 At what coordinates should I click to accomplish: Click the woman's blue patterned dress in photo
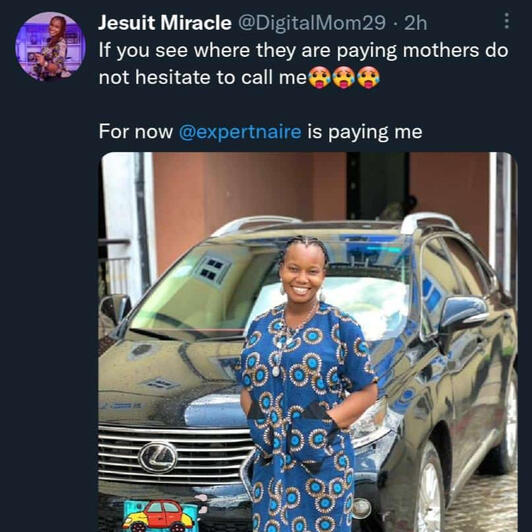[305, 417]
